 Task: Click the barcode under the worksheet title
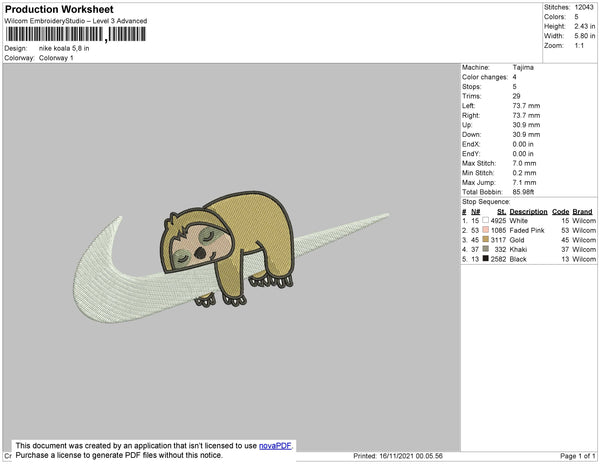[x=75, y=34]
